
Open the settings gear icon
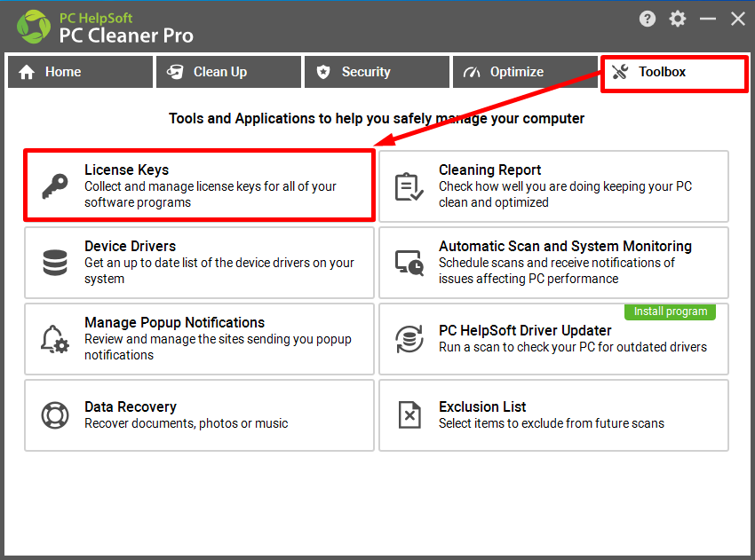[678, 19]
